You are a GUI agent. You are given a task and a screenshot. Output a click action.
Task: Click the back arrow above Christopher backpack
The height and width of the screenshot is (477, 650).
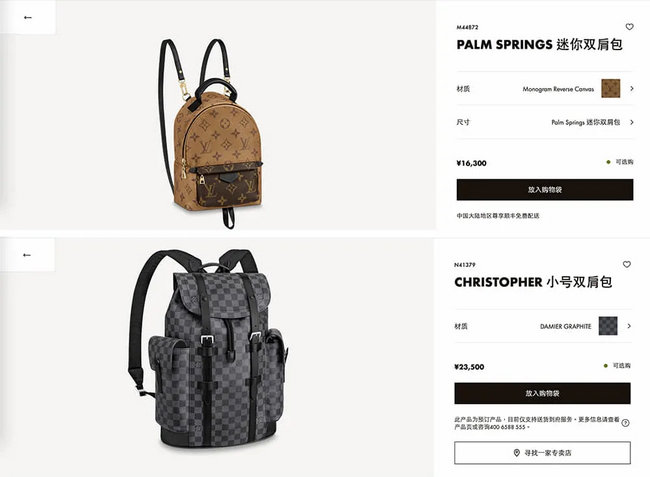pos(27,255)
